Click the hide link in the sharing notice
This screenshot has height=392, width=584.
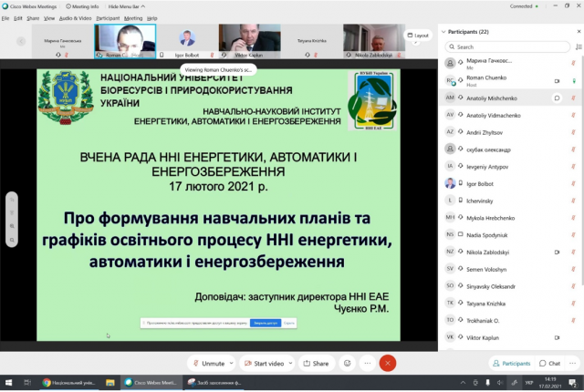coord(289,324)
